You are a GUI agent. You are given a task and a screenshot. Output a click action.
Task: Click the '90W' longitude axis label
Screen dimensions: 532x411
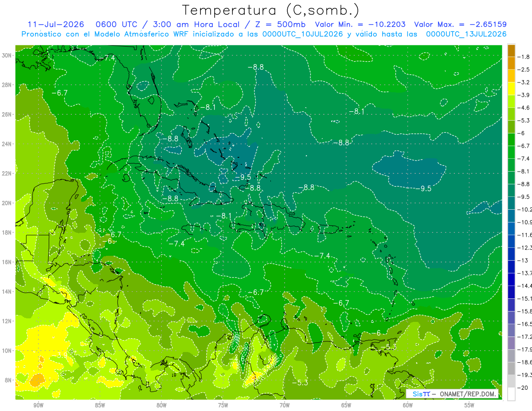38,405
